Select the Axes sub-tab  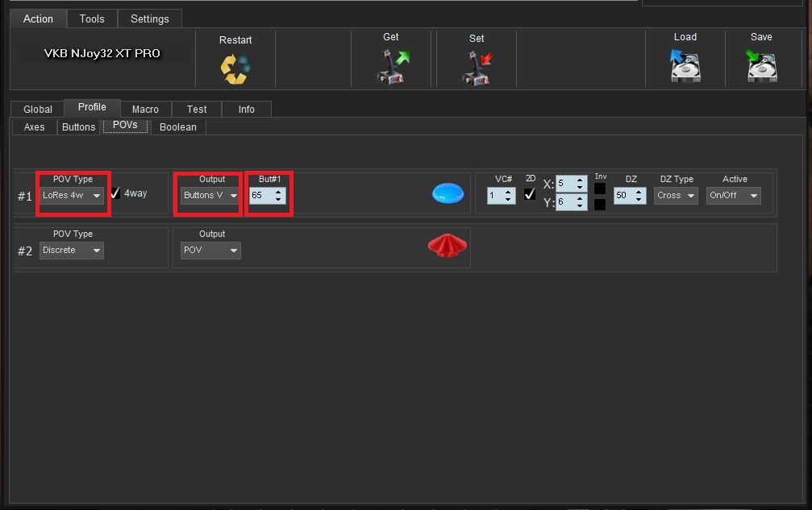(34, 127)
